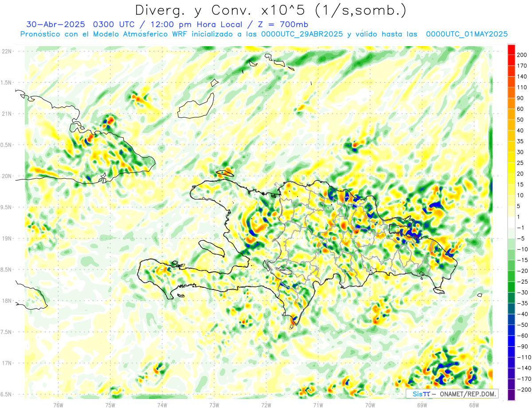Click initialization time '0000UTC_29ABR2025'
532x411 pixels.
301,34
